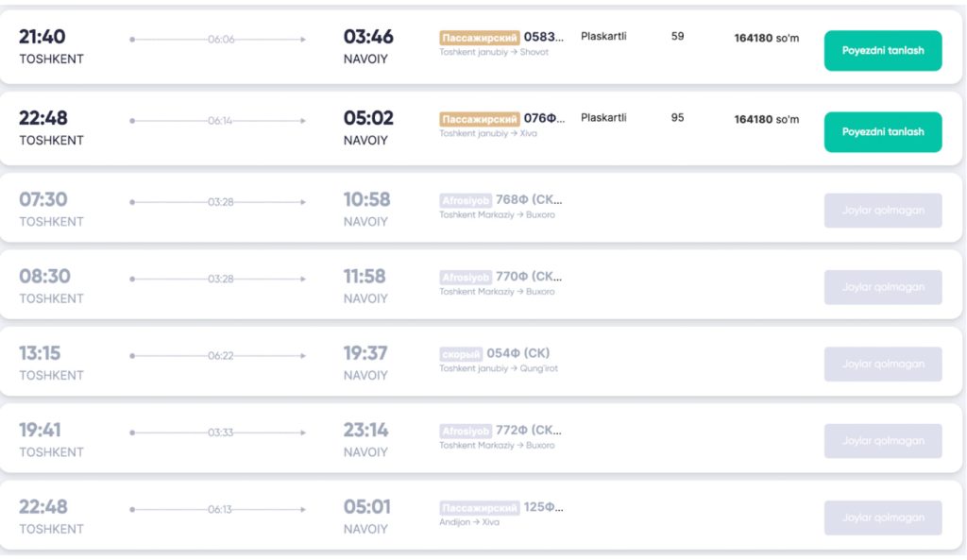Select the 21:40 train with Poyezdni tanlash

point(882,50)
